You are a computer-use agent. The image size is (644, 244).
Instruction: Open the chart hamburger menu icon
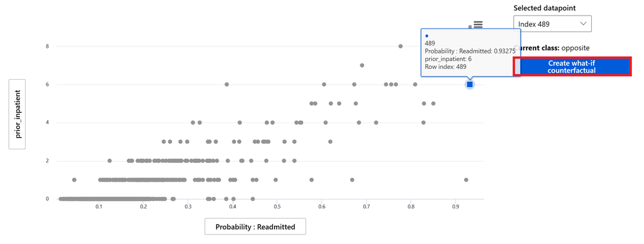coord(478,24)
